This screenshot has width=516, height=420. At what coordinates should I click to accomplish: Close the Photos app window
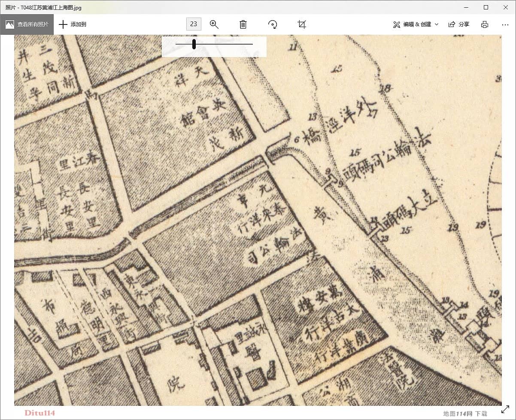[x=505, y=7]
